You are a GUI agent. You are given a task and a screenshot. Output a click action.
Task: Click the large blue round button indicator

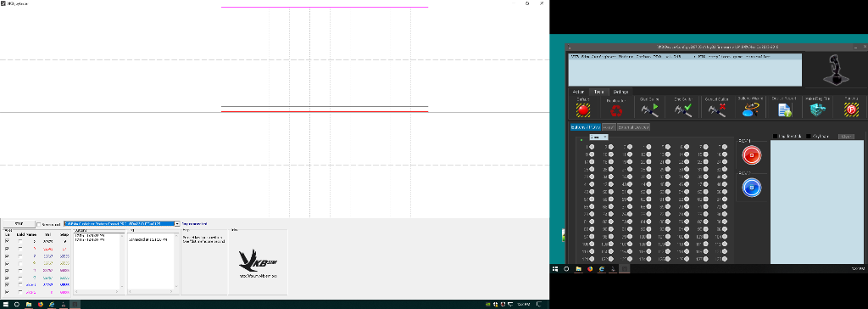coord(751,188)
